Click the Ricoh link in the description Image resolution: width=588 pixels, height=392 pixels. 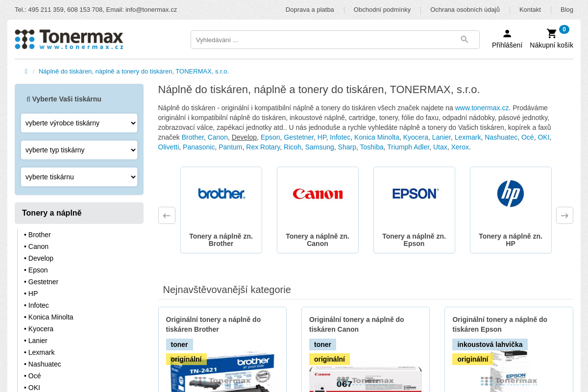pos(293,147)
